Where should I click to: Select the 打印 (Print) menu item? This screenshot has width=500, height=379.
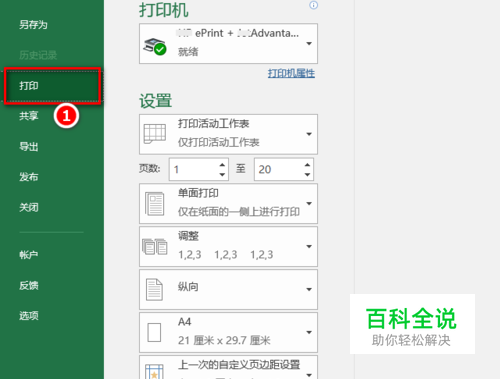[x=52, y=86]
